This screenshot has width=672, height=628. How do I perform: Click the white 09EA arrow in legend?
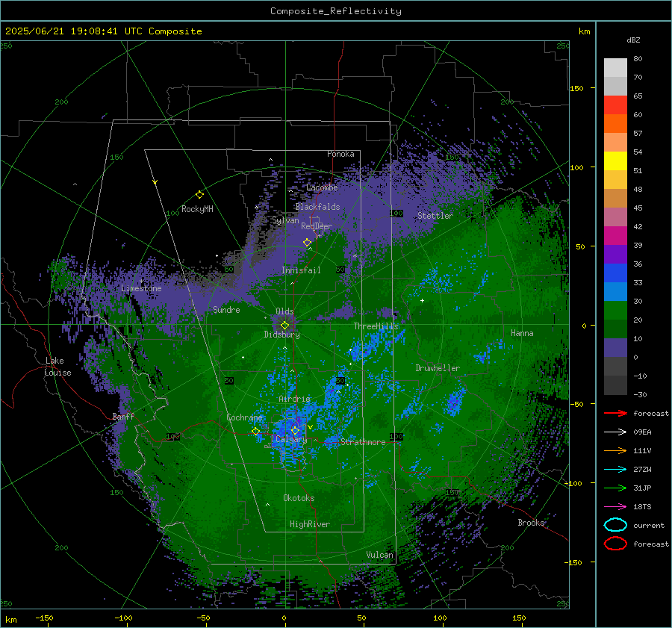pyautogui.click(x=615, y=432)
